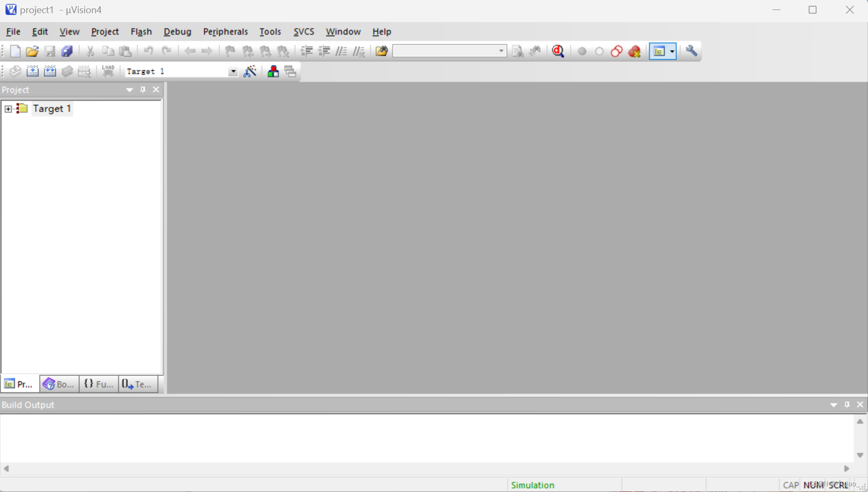Open the Project menu

(x=105, y=32)
